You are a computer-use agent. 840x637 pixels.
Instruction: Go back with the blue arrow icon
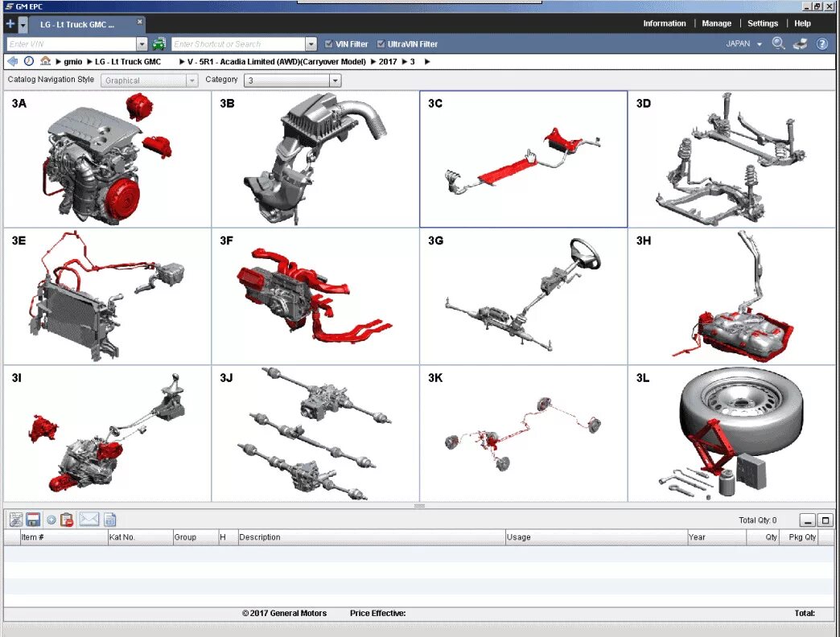tap(12, 61)
